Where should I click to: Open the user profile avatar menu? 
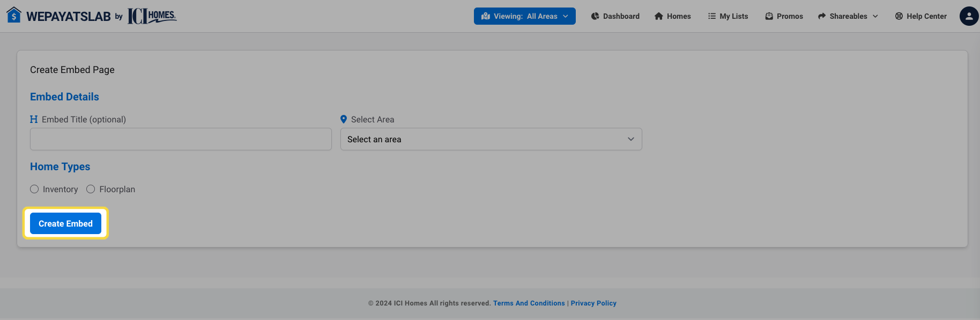[x=969, y=16]
